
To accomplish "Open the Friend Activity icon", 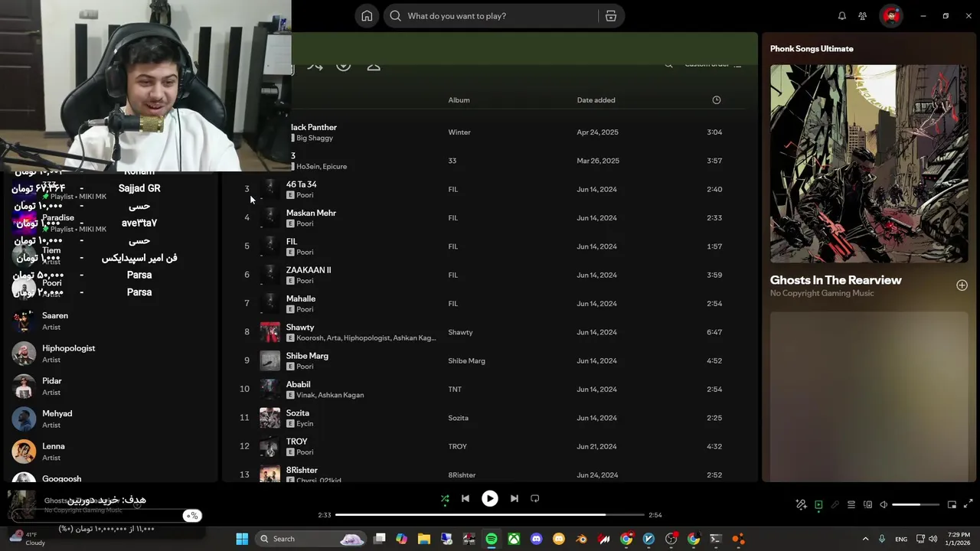I will 863,16.
